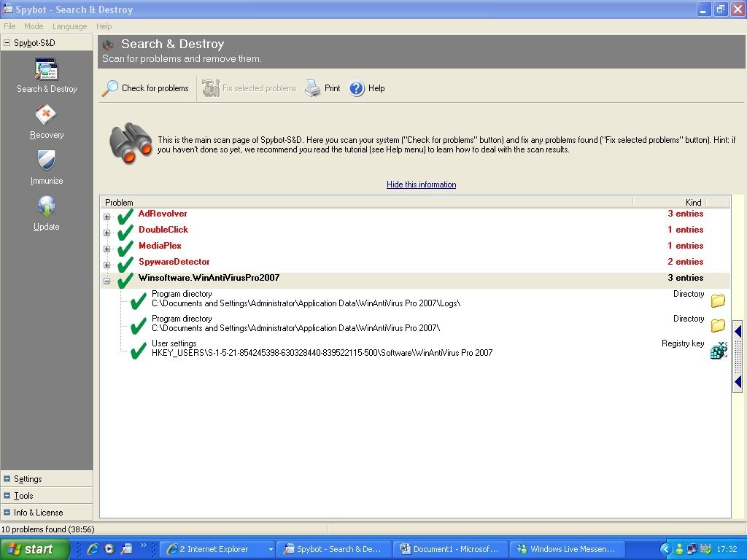The width and height of the screenshot is (747, 560).
Task: Expand the DoubleClick tree node
Action: (107, 233)
